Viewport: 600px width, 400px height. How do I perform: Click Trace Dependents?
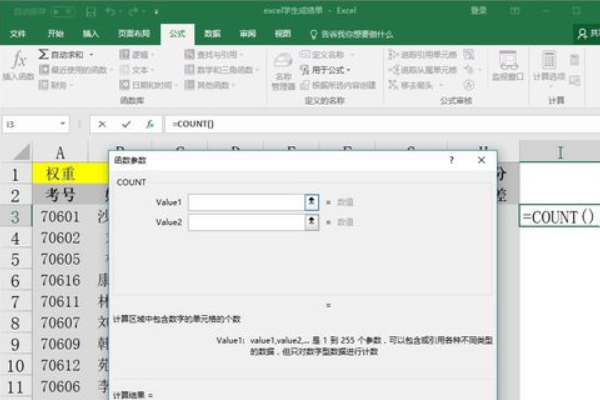422,70
